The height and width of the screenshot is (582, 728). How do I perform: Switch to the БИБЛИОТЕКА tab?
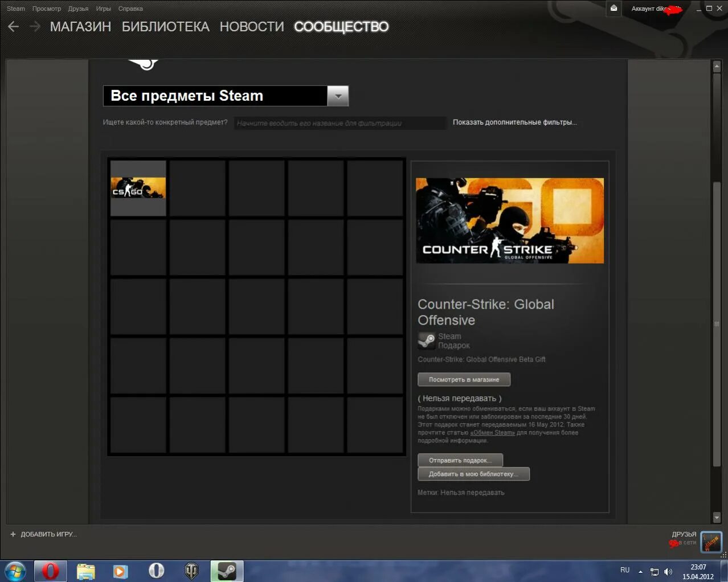coord(166,27)
